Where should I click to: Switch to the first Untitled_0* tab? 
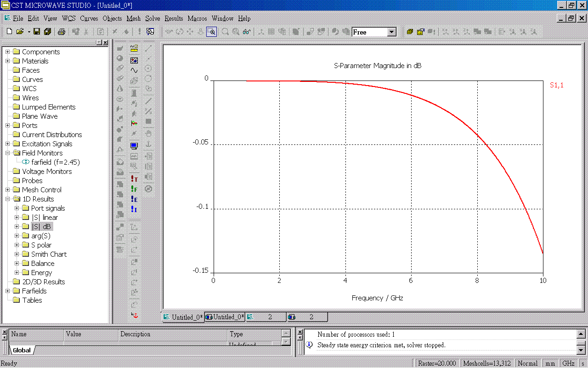pyautogui.click(x=183, y=317)
